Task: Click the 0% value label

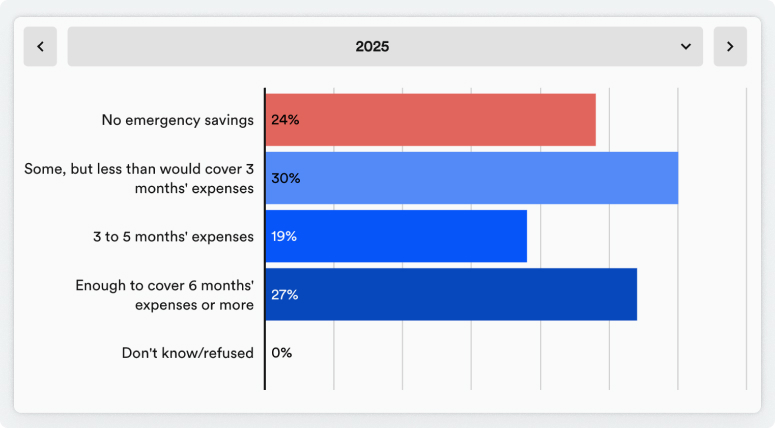Action: 281,352
